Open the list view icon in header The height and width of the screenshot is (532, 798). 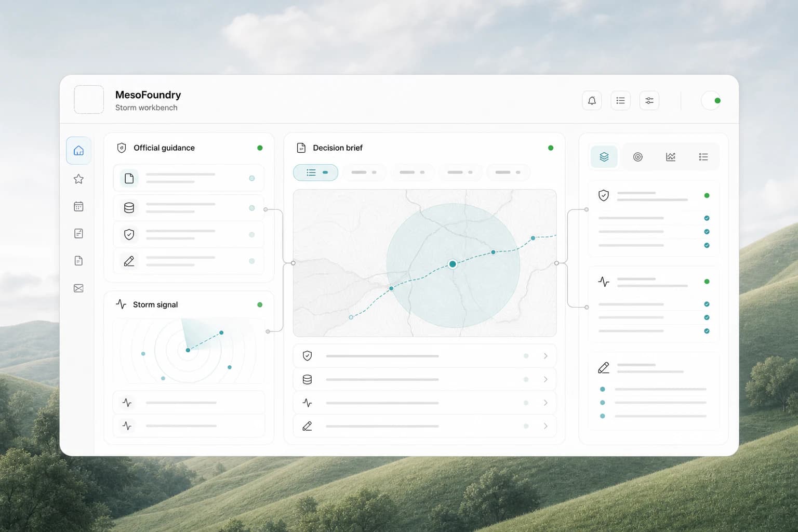620,100
